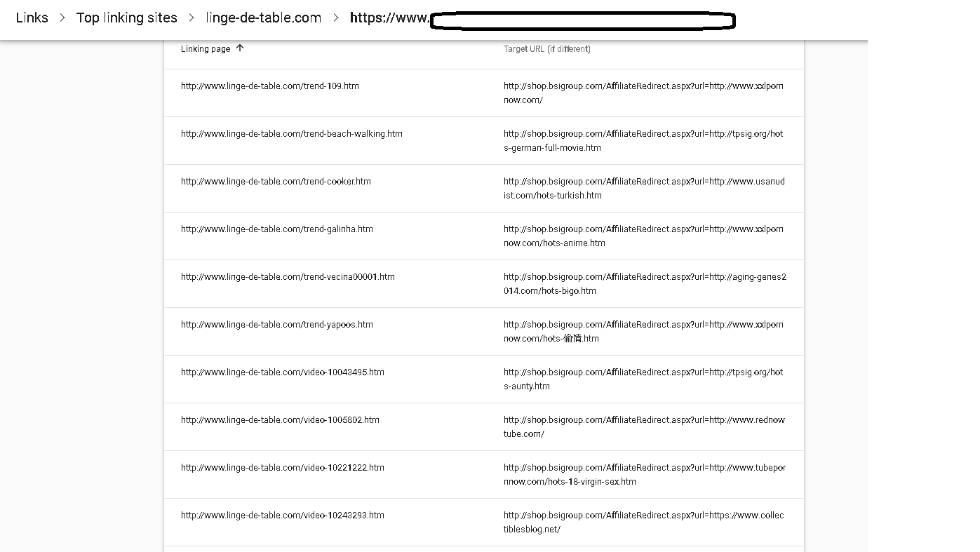980x552 pixels.
Task: Select linking page video-1005802.htm
Action: 280,420
